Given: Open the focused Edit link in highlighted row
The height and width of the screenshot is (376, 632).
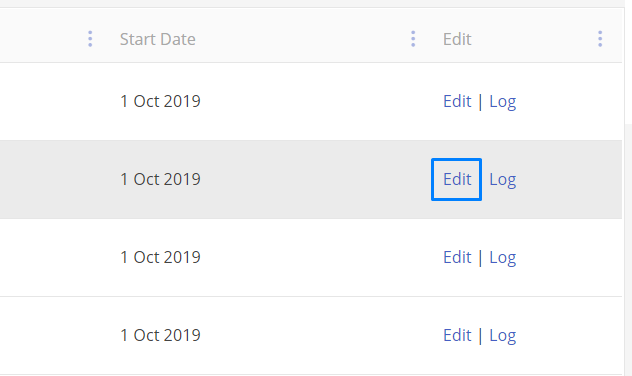Looking at the screenshot, I should click(457, 179).
